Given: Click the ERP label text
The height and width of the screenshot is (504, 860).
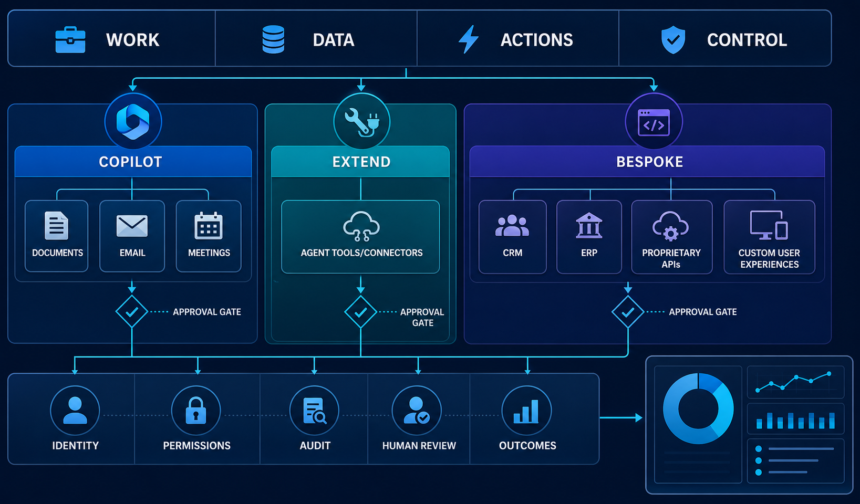Looking at the screenshot, I should (589, 253).
